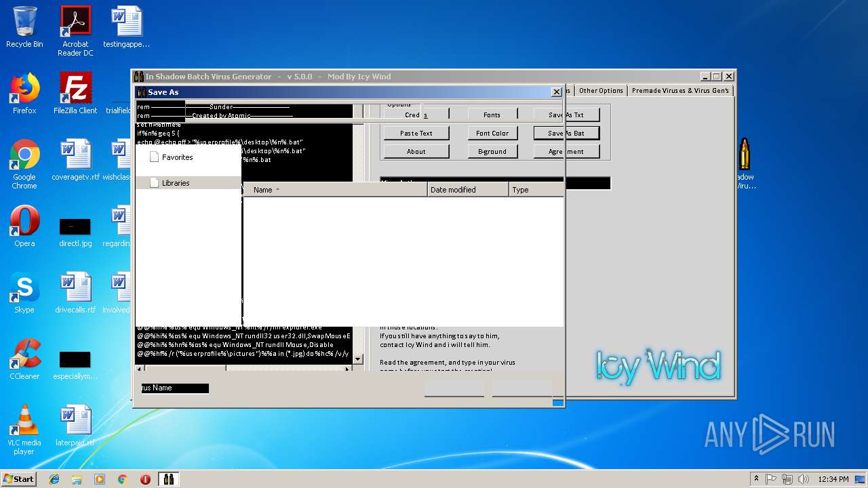Launch VLC media player from desktop

coord(24,430)
